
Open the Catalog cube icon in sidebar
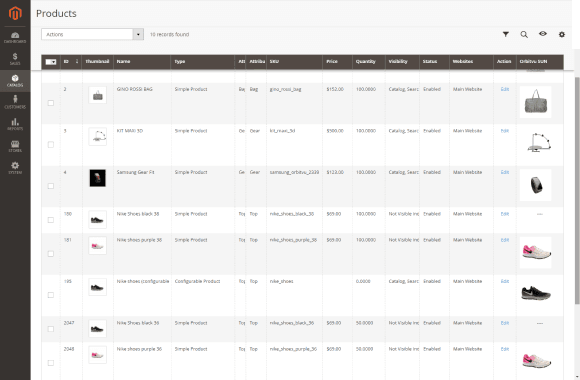(15, 81)
